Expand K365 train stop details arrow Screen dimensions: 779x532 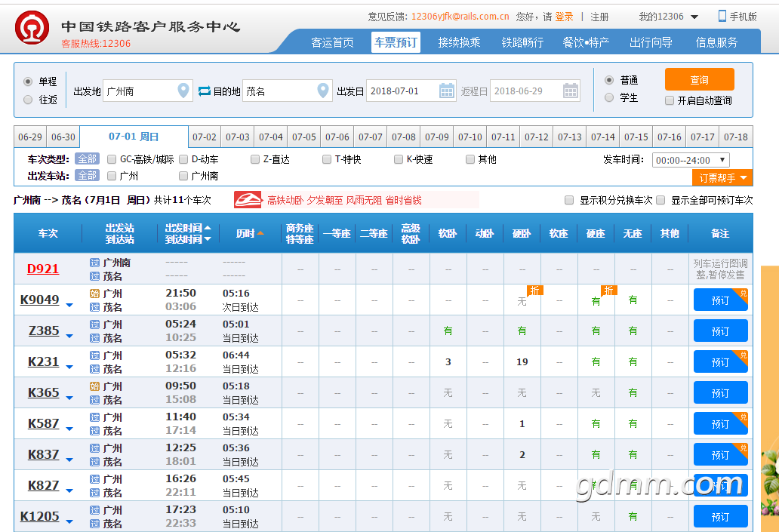69,398
